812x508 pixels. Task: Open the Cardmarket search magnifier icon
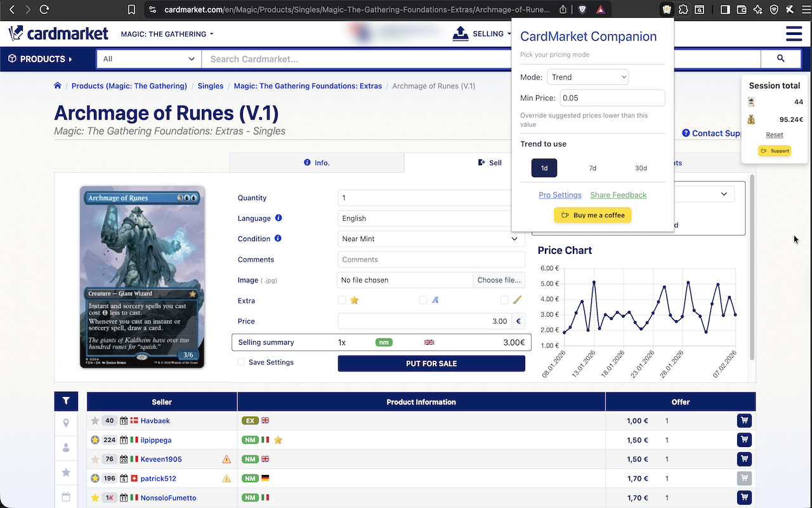pyautogui.click(x=781, y=58)
